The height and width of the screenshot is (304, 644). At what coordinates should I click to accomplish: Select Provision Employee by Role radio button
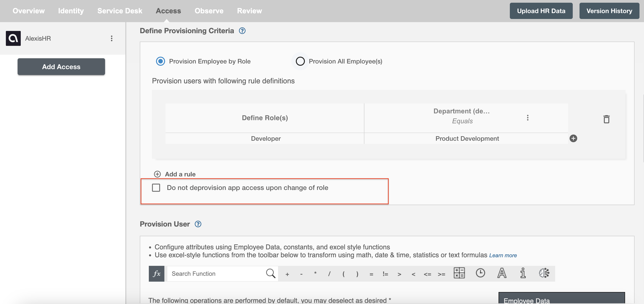(160, 61)
